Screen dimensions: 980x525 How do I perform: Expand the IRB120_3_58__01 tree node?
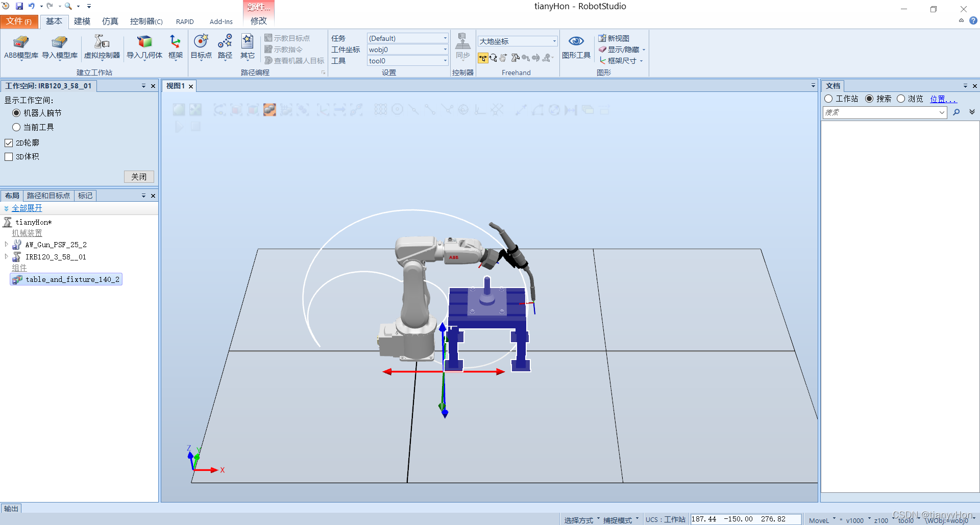tap(6, 257)
